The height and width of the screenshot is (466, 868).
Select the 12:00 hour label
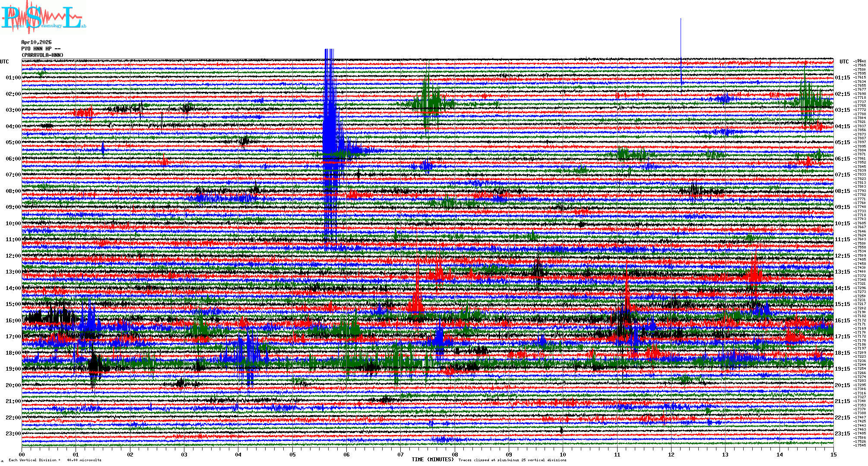13,256
